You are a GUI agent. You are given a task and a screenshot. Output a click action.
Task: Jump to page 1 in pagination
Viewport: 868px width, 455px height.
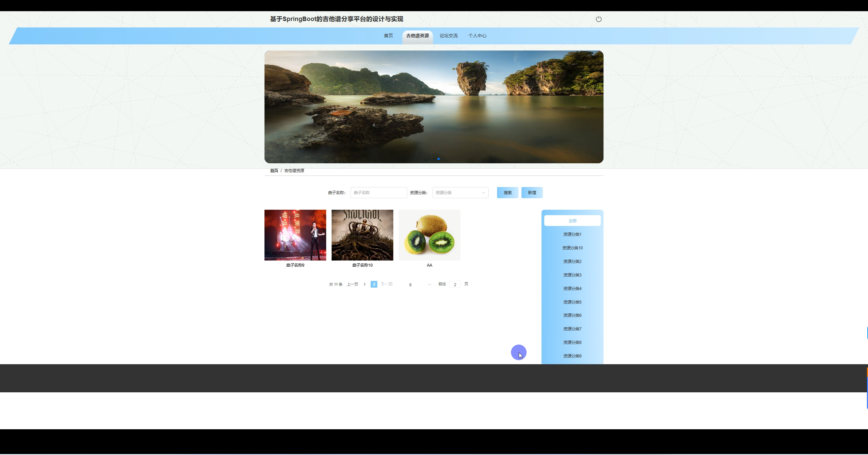coord(364,284)
